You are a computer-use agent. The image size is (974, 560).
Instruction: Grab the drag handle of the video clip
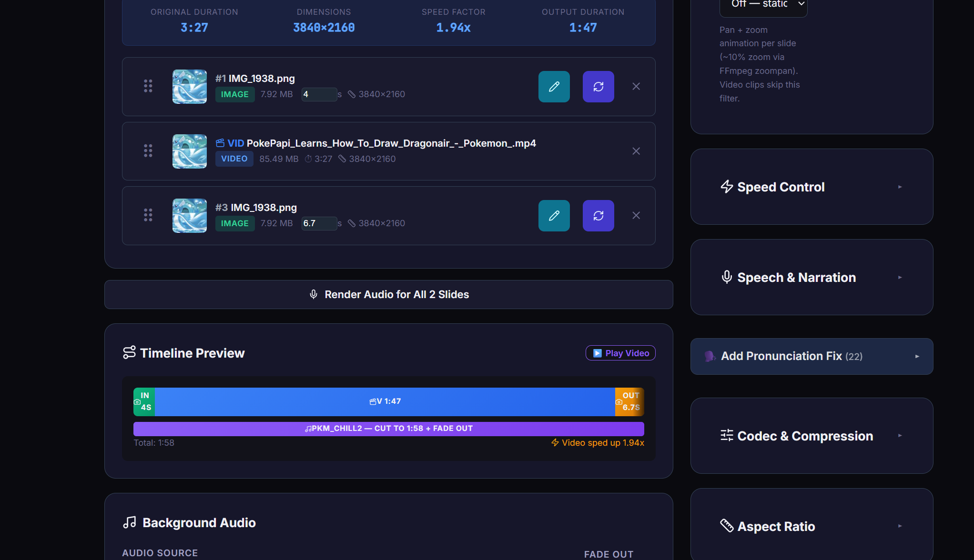point(148,151)
